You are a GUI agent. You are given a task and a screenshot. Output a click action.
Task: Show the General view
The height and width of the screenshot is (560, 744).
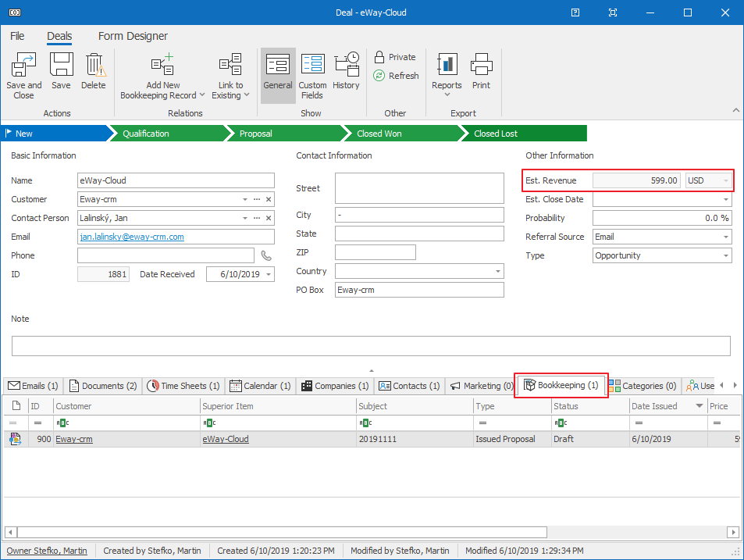tap(278, 75)
